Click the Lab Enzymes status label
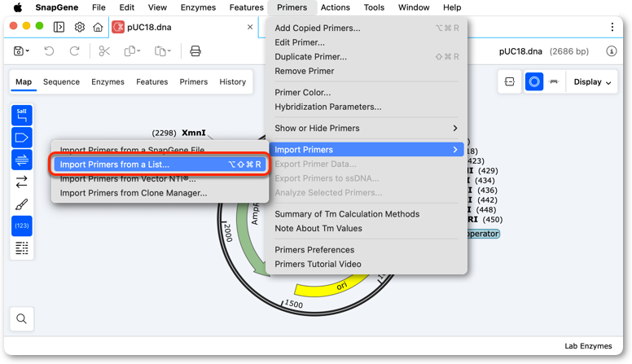 pyautogui.click(x=588, y=346)
